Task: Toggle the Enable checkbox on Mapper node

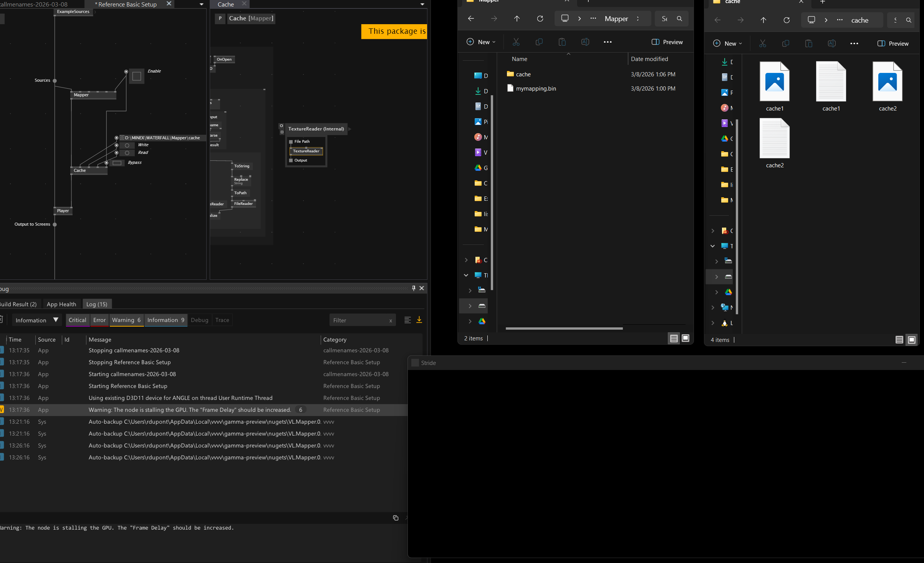Action: (x=137, y=76)
